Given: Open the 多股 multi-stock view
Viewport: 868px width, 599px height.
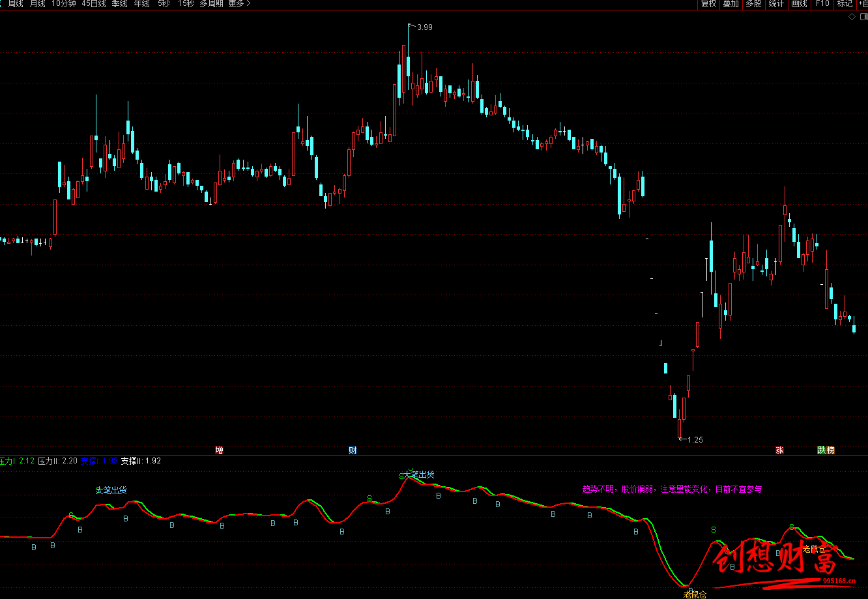Looking at the screenshot, I should click(x=754, y=4).
